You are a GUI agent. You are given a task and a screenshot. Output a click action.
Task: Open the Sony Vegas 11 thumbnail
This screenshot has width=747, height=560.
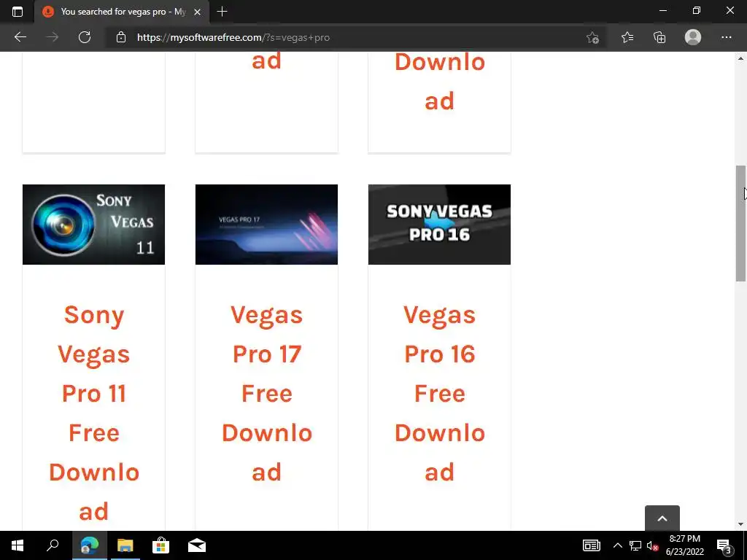pyautogui.click(x=93, y=225)
